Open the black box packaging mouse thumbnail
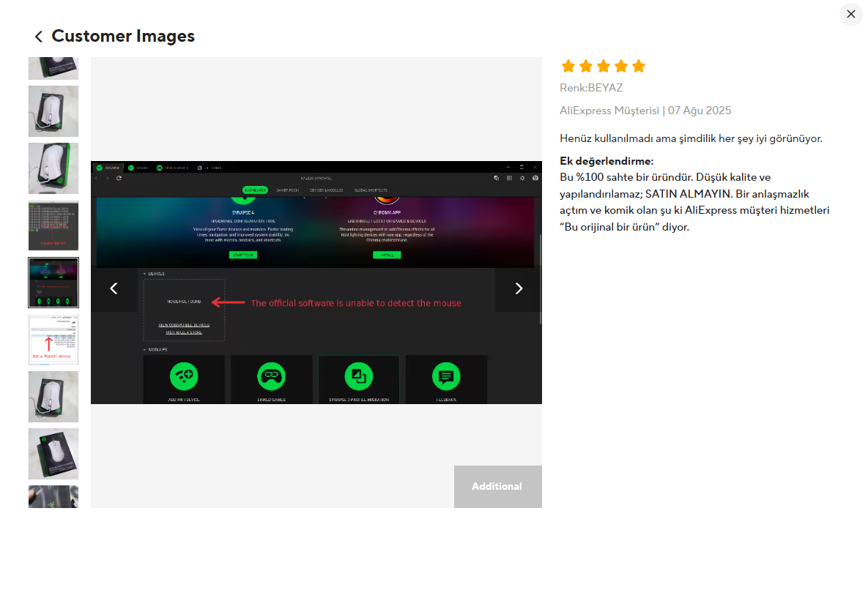Screen dimensions: 868x612 coord(53,454)
